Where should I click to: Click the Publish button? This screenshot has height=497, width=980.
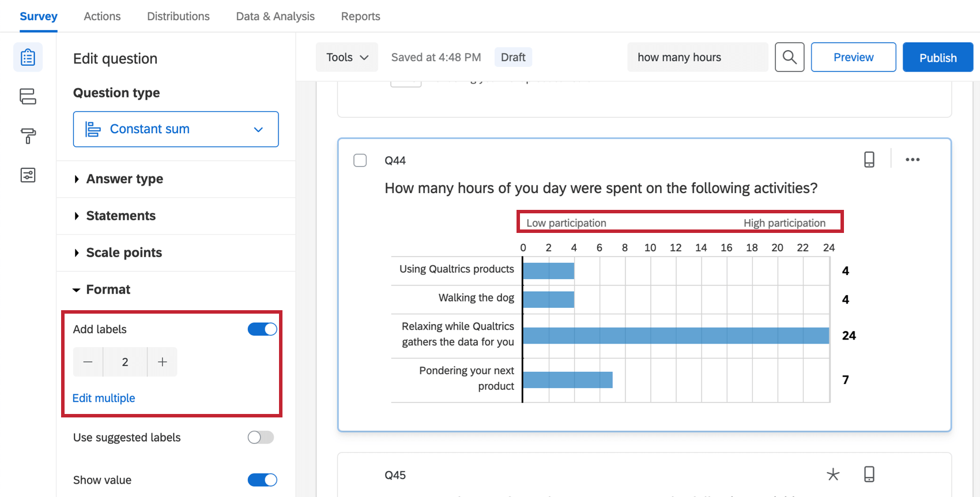[937, 57]
